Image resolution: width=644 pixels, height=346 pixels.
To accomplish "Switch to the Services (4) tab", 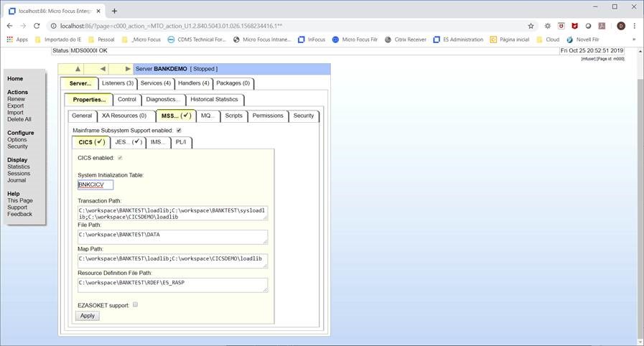I will pos(155,83).
